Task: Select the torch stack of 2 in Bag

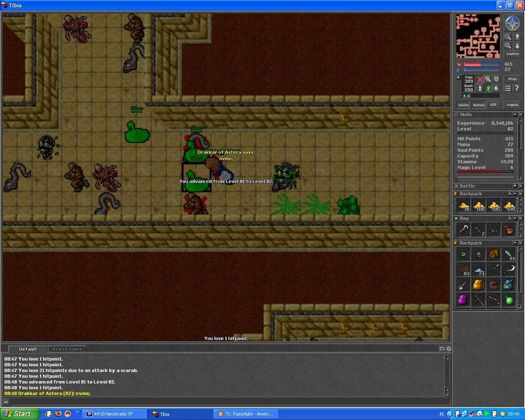Action: point(479,230)
